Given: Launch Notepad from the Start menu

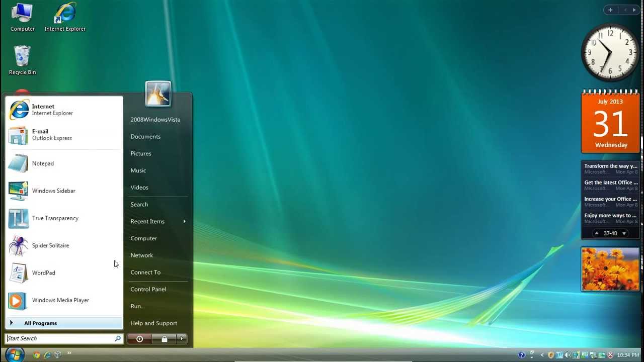Looking at the screenshot, I should pyautogui.click(x=64, y=163).
